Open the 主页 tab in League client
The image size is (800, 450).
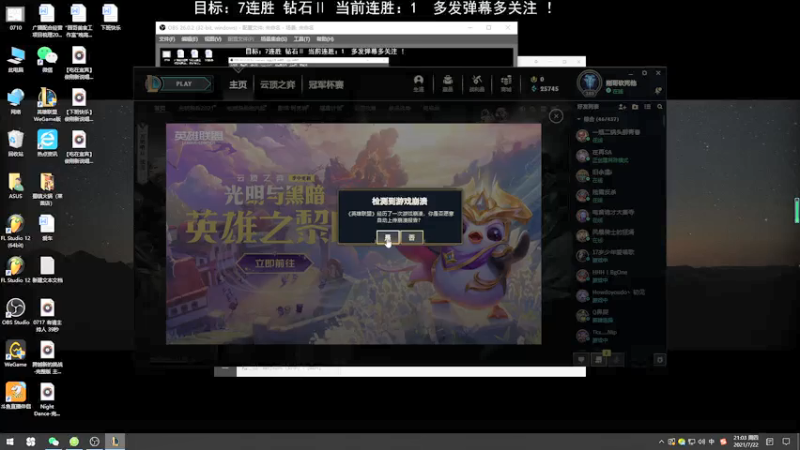tap(238, 85)
